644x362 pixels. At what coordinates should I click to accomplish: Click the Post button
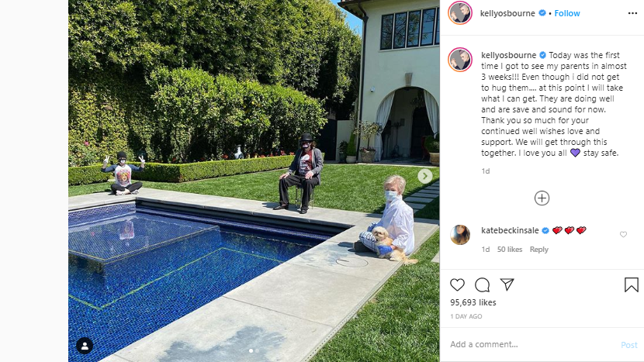[628, 345]
